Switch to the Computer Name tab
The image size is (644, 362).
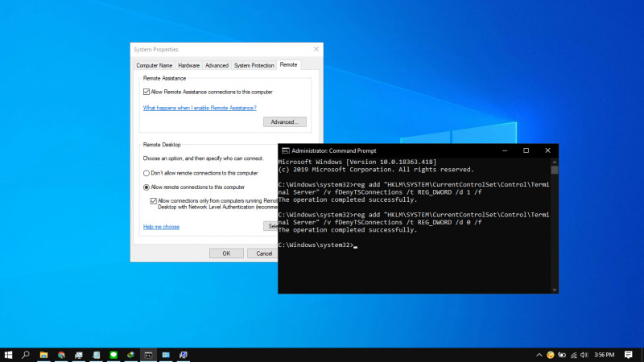(x=154, y=65)
